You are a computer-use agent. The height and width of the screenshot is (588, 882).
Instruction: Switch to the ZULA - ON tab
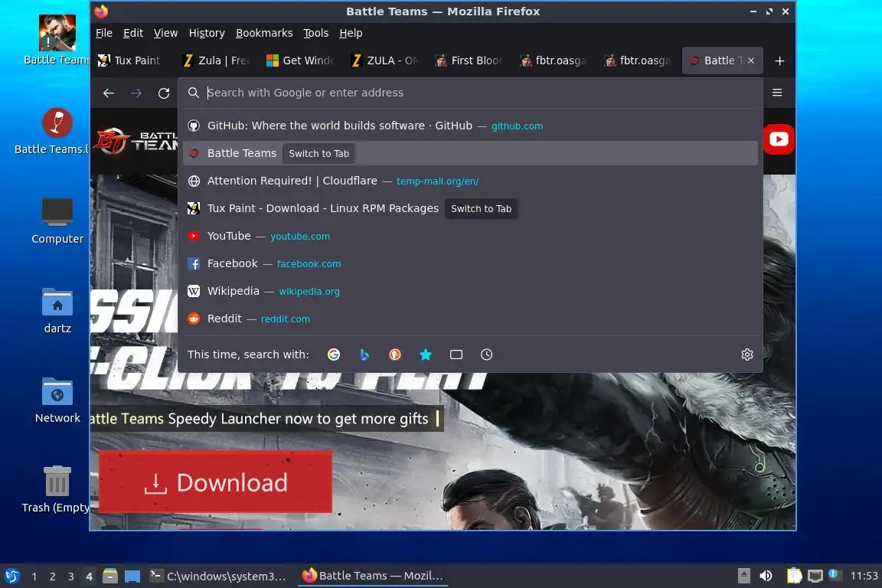pyautogui.click(x=385, y=60)
